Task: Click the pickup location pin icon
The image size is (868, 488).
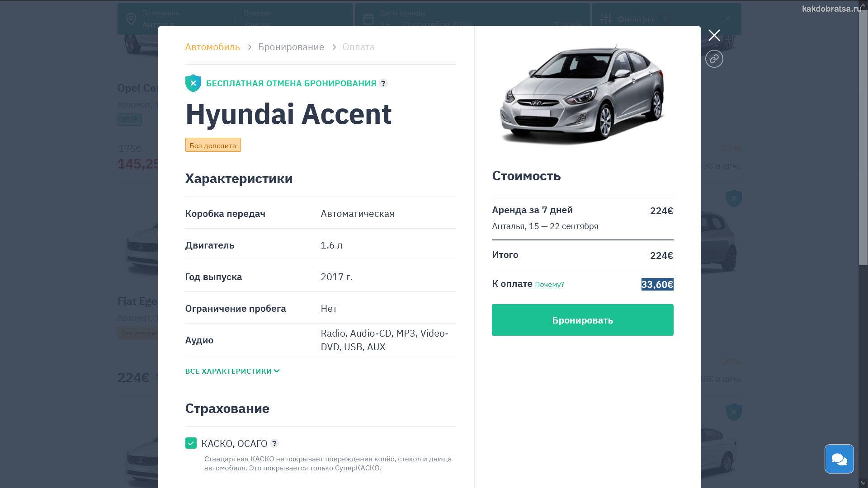Action: [x=131, y=19]
